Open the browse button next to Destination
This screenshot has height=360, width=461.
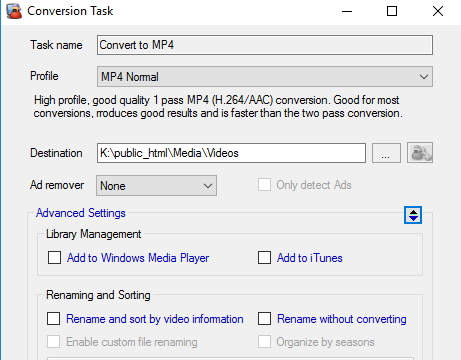coord(386,153)
